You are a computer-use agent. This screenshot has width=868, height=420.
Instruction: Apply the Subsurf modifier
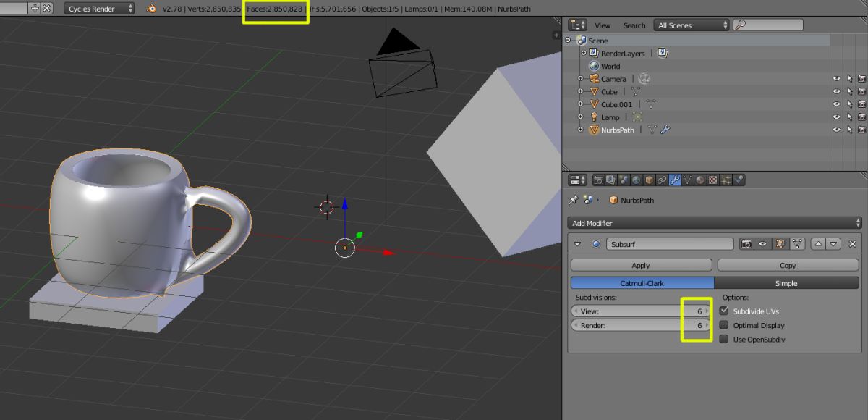[x=641, y=266]
